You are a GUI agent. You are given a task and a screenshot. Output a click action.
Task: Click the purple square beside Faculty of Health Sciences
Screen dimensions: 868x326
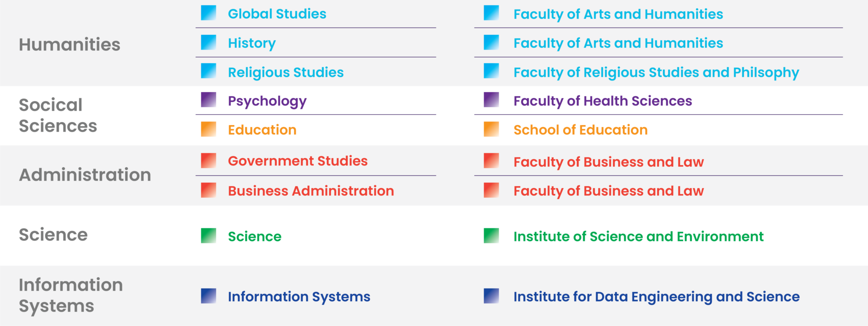(491, 100)
